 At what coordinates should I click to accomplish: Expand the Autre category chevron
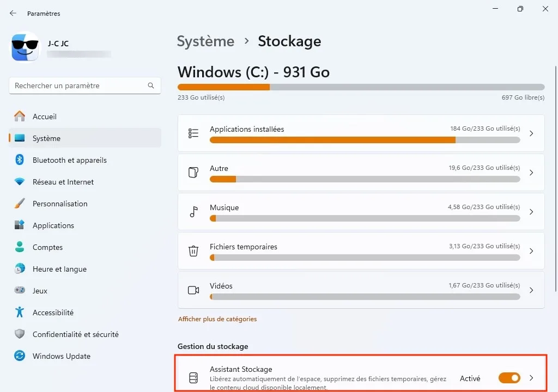point(531,173)
